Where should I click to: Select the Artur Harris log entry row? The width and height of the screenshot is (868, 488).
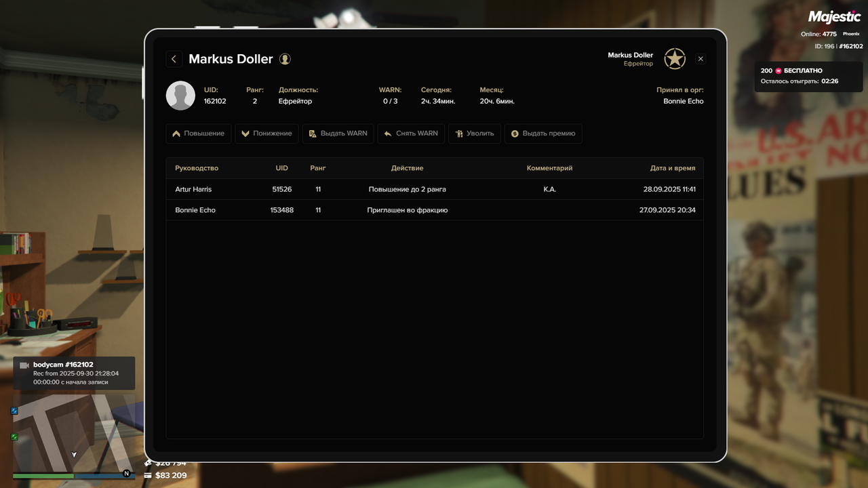pyautogui.click(x=434, y=189)
